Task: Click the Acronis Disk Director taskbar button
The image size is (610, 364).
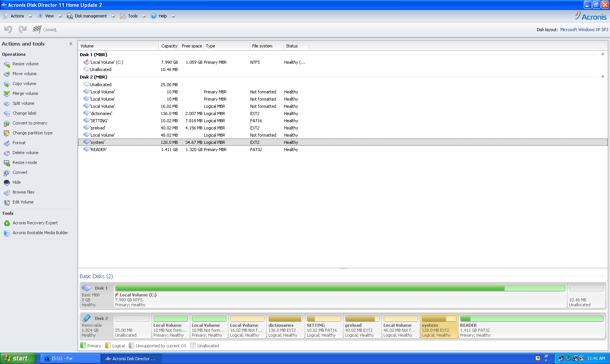Action: click(x=131, y=358)
